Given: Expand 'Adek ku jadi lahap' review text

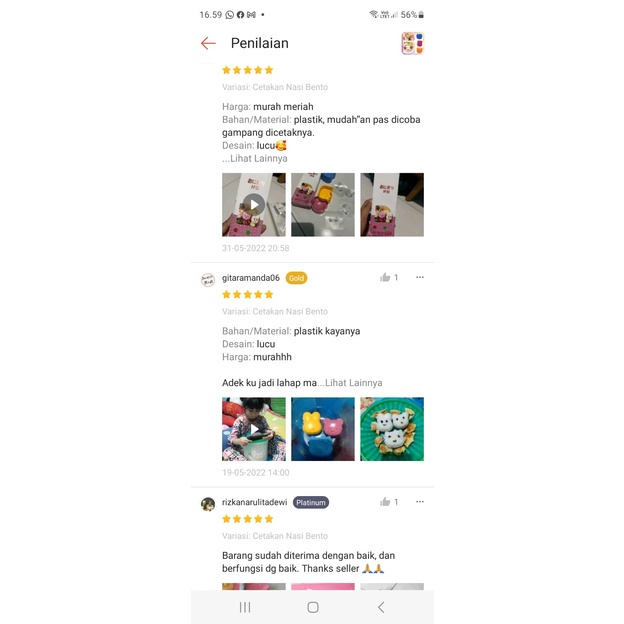Looking at the screenshot, I should [x=353, y=383].
